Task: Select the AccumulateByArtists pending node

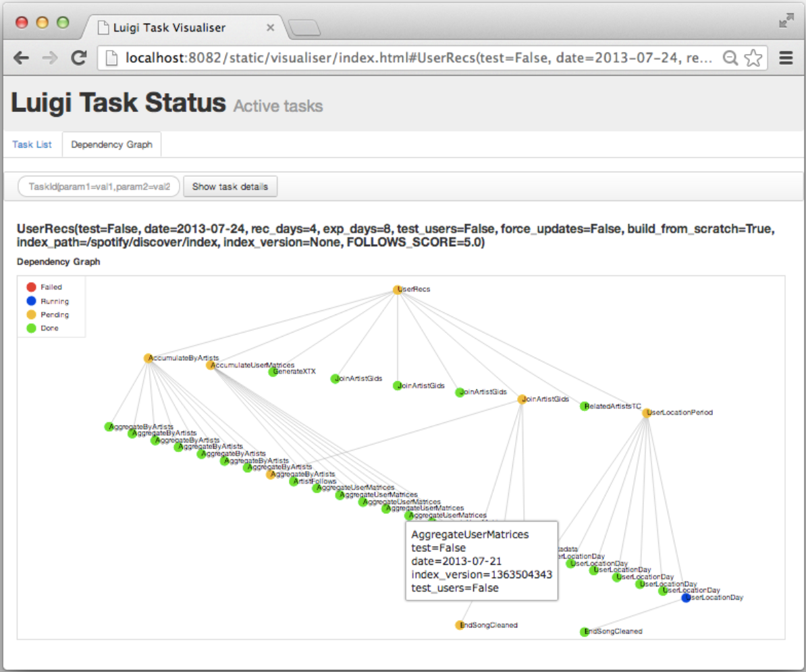Action: click(x=148, y=358)
